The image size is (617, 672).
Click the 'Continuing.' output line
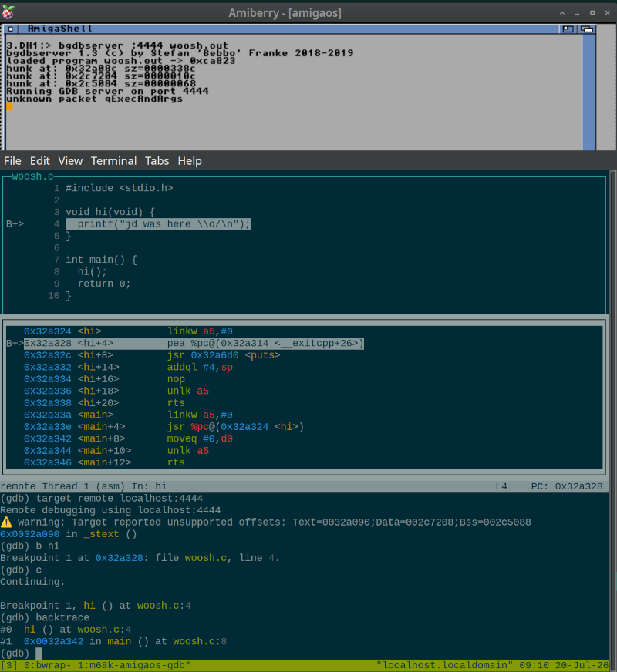coord(32,582)
